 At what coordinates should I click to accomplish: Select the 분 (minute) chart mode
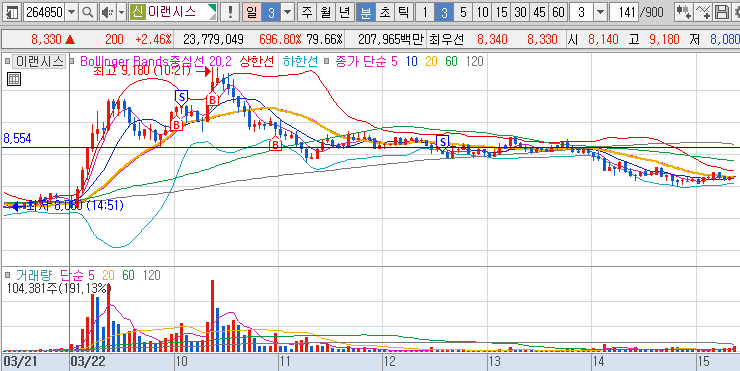click(x=366, y=12)
